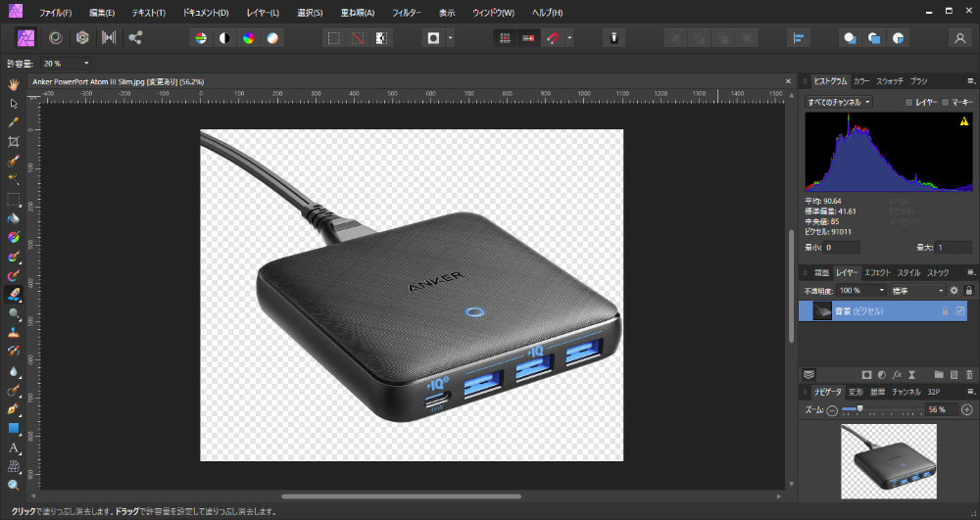Click the Deselect icon with red slash
This screenshot has height=520, width=980.
358,38
